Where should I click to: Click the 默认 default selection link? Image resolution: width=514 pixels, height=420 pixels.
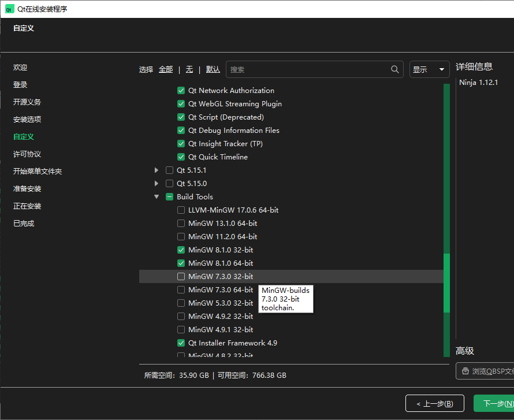click(213, 69)
